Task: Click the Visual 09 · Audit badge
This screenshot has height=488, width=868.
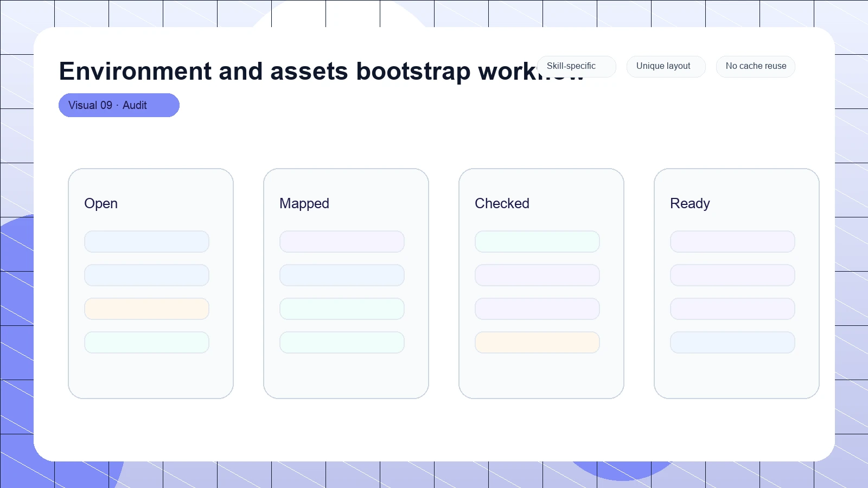Action: 119,105
